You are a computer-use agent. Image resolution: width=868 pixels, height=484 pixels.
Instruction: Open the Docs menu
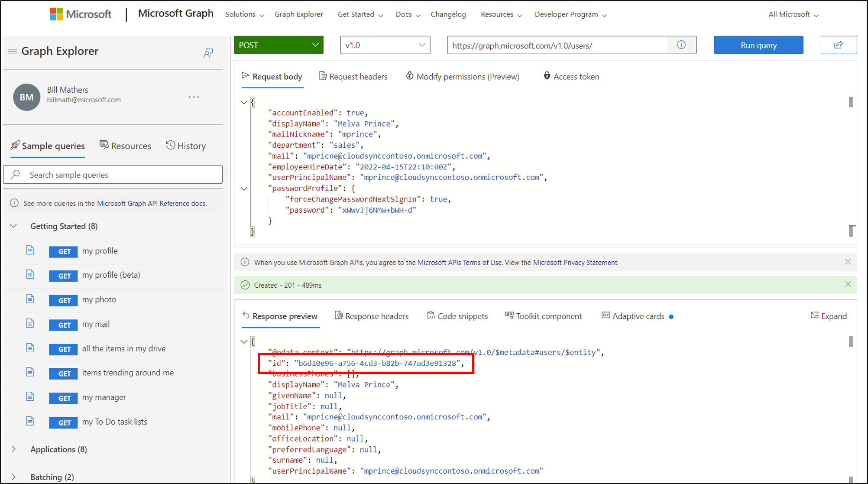pos(408,14)
